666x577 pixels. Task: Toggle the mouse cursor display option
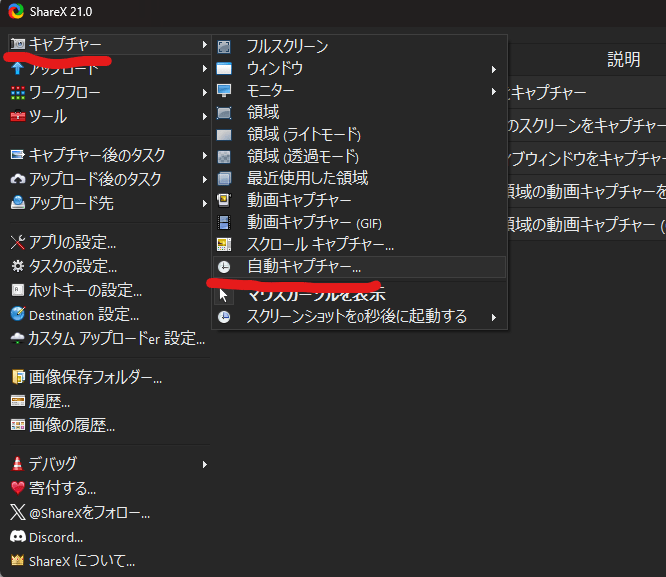coord(359,294)
